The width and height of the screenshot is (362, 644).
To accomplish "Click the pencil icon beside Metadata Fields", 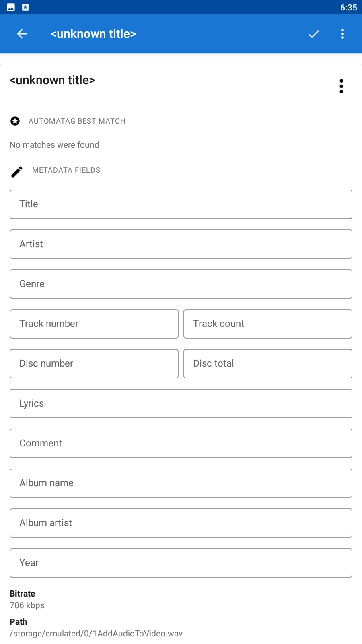I will click(x=16, y=172).
